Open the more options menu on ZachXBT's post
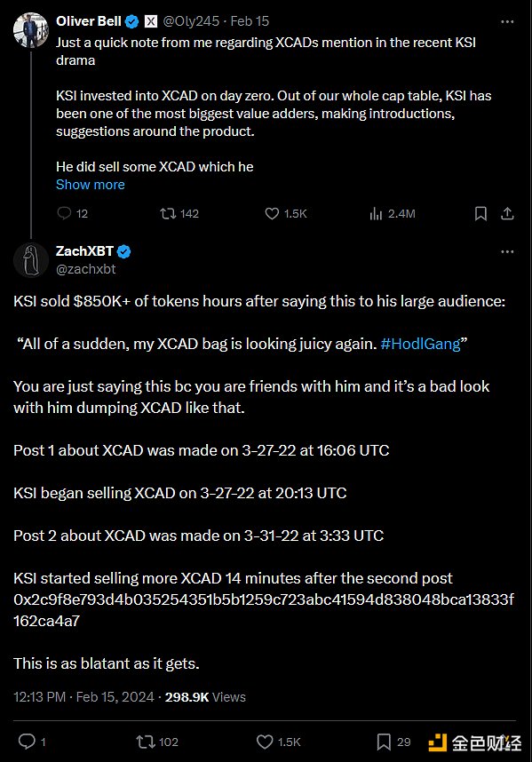 507,251
